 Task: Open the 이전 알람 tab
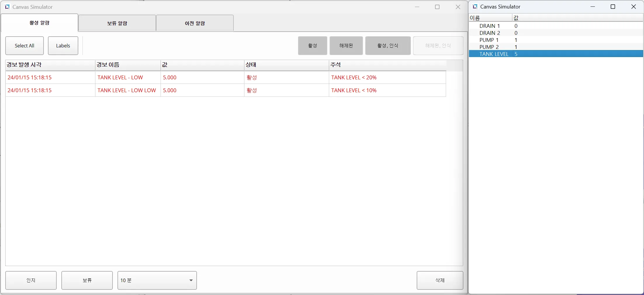pyautogui.click(x=195, y=23)
